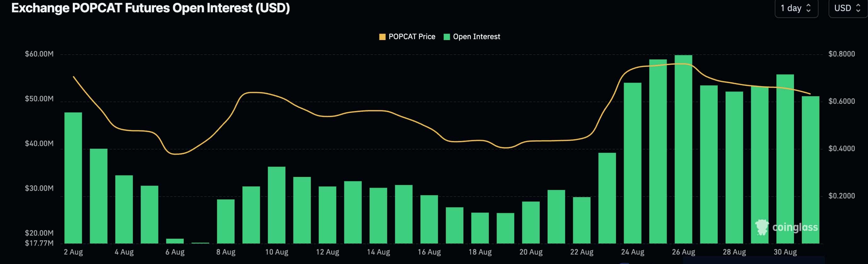Screen dimensions: 868x264
Task: Select the 8 Aug open interest bar
Action: 226,221
